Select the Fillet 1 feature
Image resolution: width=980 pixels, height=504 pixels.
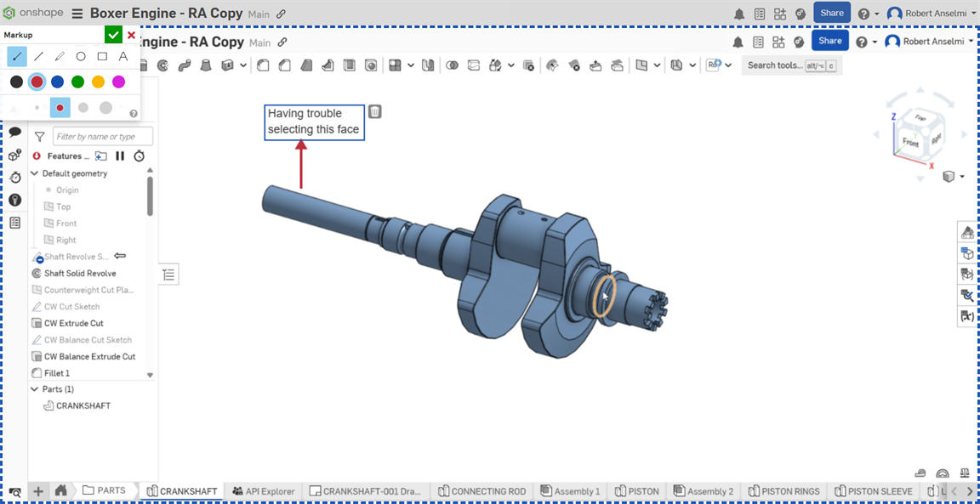point(57,373)
